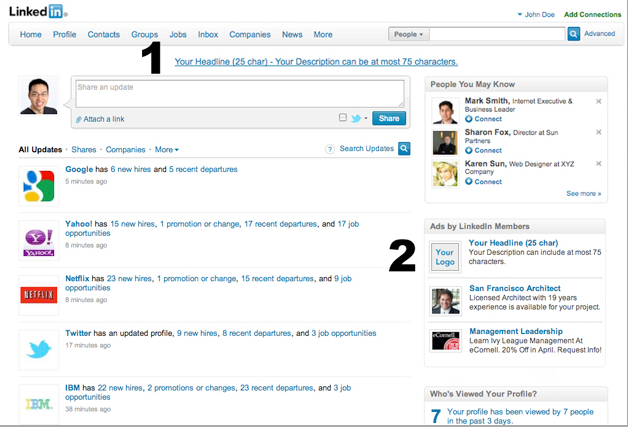Connect with Sharon Fox

click(487, 150)
